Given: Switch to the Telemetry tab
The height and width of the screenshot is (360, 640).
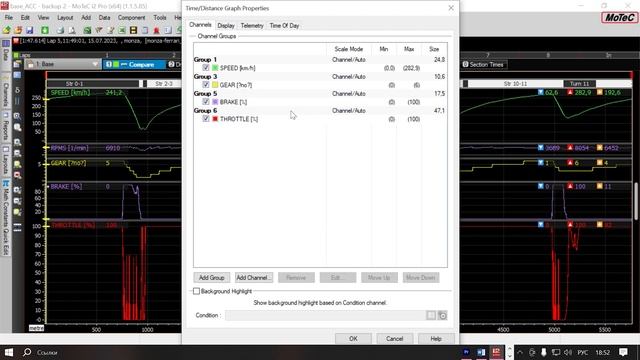Looking at the screenshot, I should 252,25.
